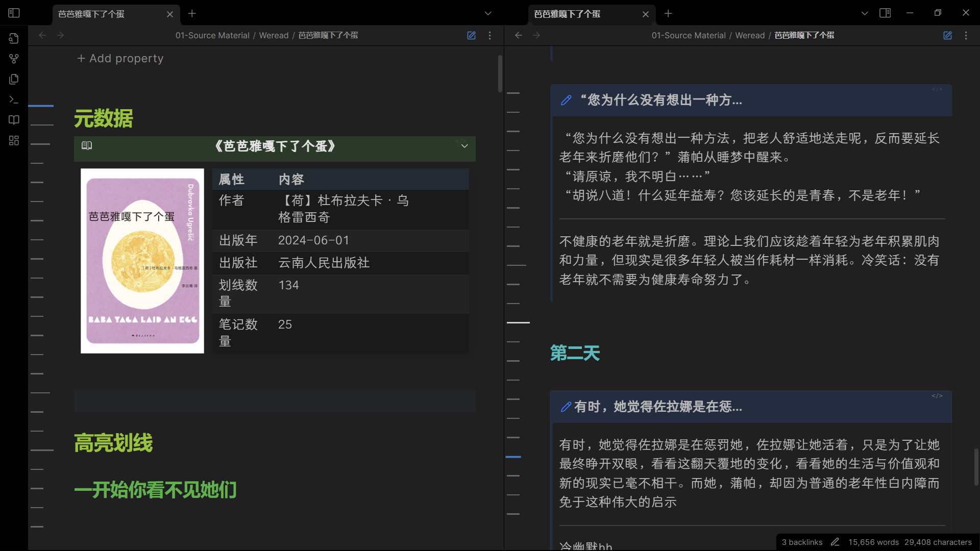
Task: Click the grid blocks icon in ribbon
Action: [x=14, y=140]
